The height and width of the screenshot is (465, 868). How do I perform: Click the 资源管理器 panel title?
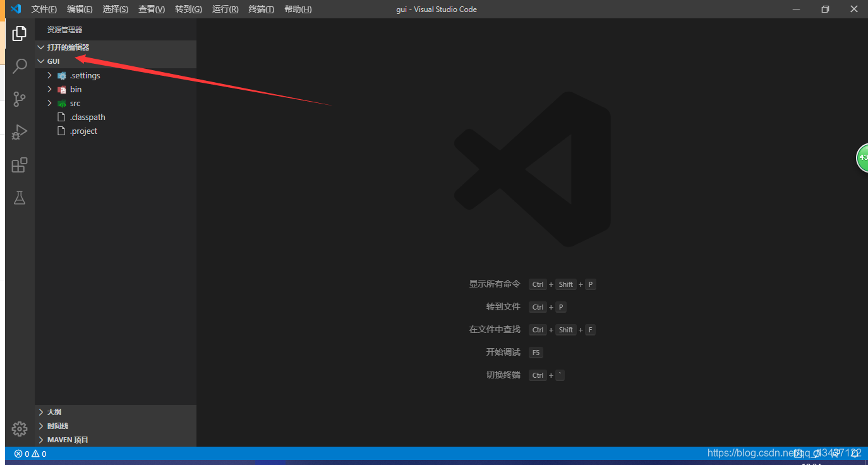64,30
